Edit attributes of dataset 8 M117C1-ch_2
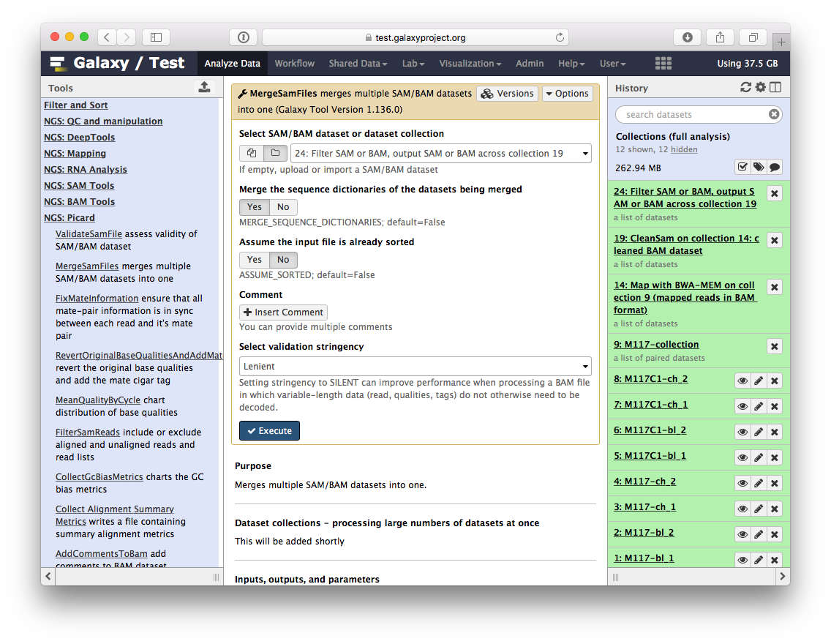Image resolution: width=831 pixels, height=644 pixels. [759, 381]
